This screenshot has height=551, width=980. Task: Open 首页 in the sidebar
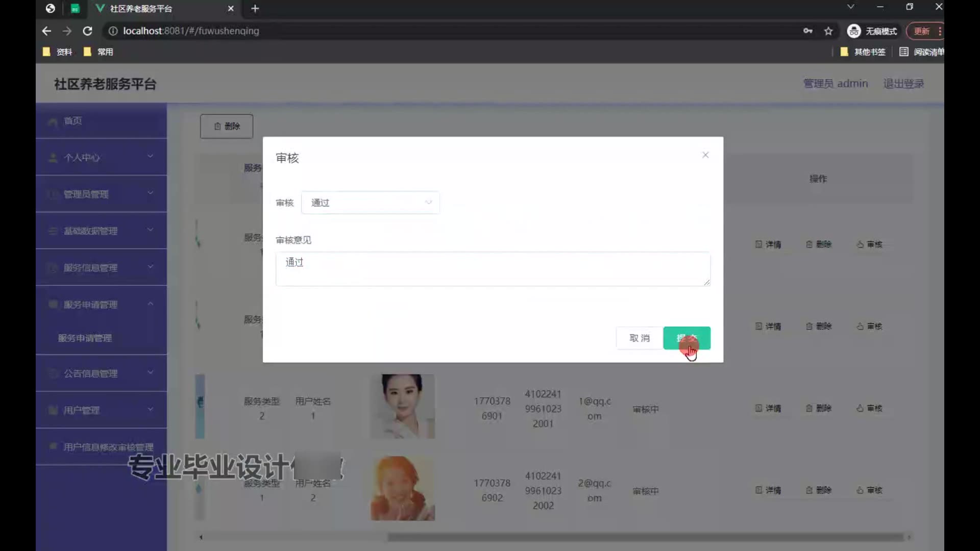101,121
